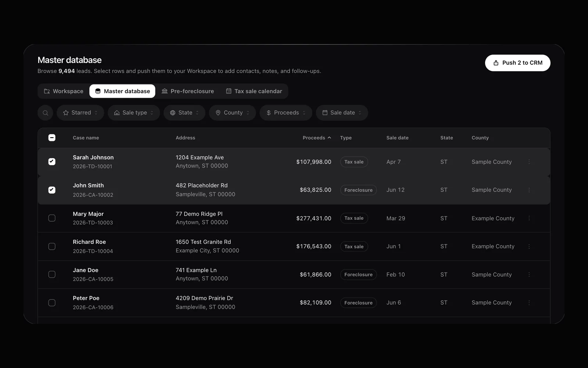Open the Starred filter dropdown
Viewport: 588px width, 368px height.
point(80,113)
